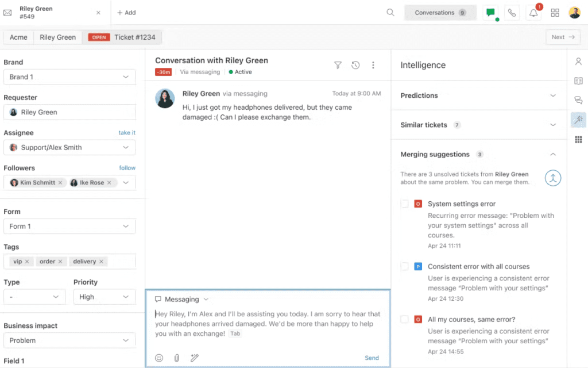Open the conversation filter icon
The height and width of the screenshot is (368, 588).
338,65
